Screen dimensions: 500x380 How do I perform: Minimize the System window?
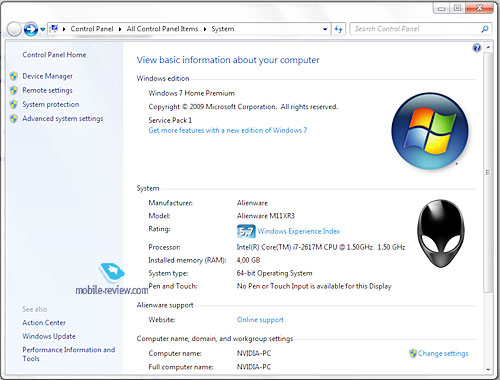442,8
